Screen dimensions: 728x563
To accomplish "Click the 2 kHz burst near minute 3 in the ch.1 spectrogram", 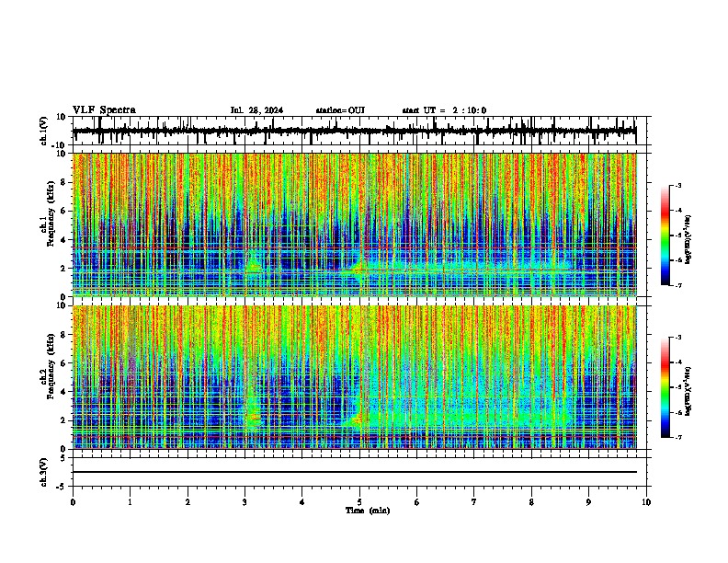I will (253, 266).
